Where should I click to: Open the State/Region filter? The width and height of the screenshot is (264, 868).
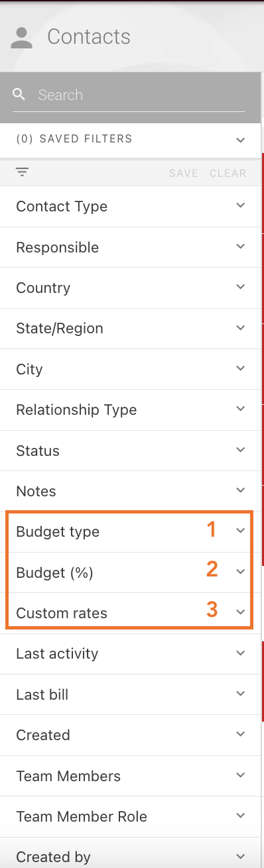[x=131, y=329]
